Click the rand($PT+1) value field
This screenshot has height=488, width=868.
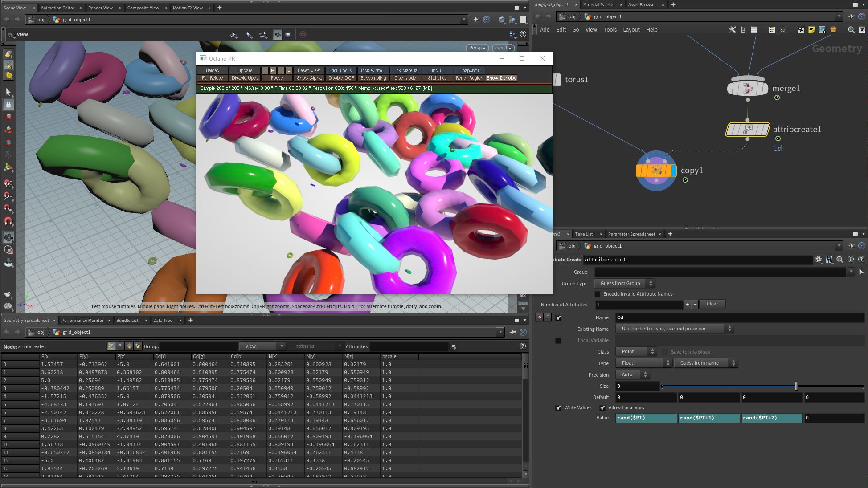[x=708, y=418]
